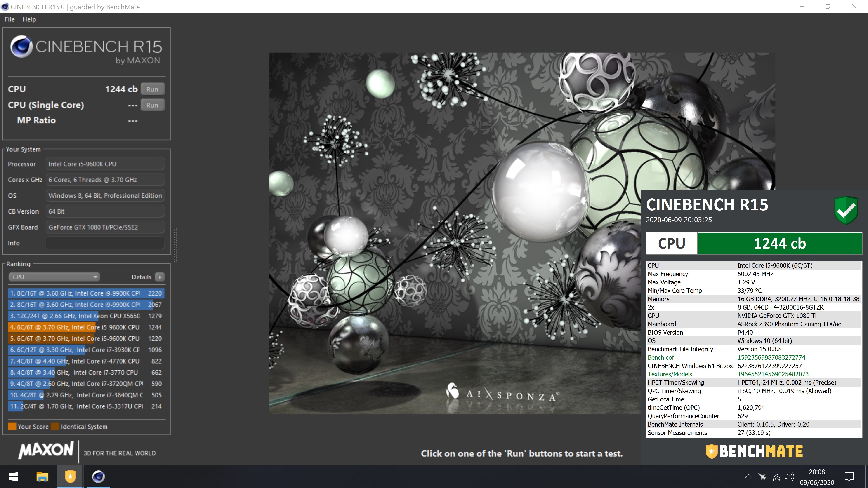
Task: Select ranking entry 7 i7-4770K 822
Action: [x=86, y=361]
